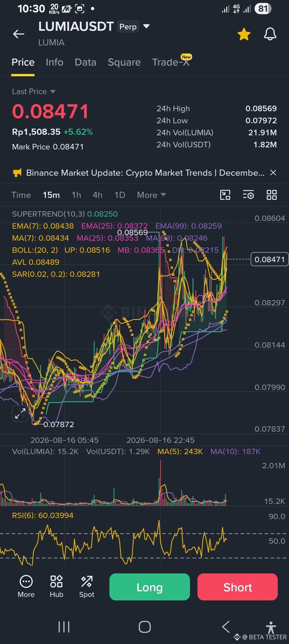Switch to the Data tab
Screen dimensions: 289x644
tap(85, 62)
